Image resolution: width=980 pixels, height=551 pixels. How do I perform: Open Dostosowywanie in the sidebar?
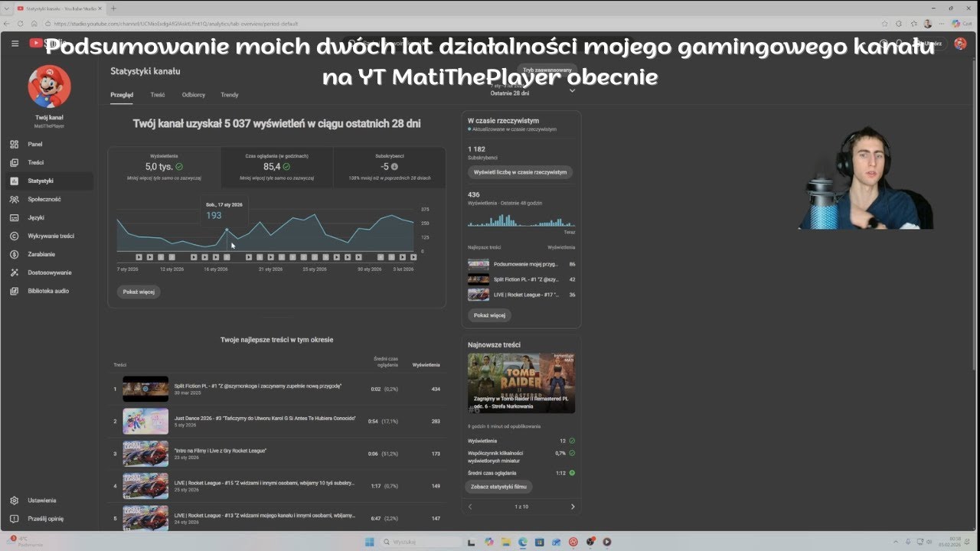(50, 272)
